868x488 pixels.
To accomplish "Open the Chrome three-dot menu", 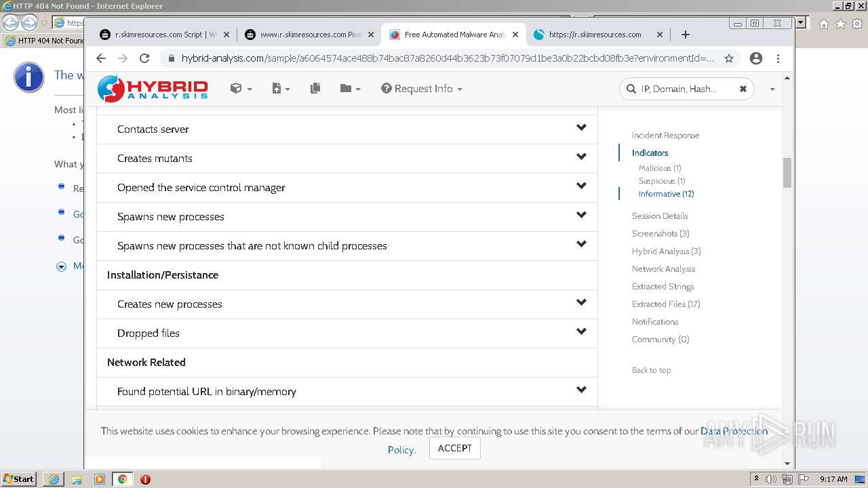I will pos(778,58).
